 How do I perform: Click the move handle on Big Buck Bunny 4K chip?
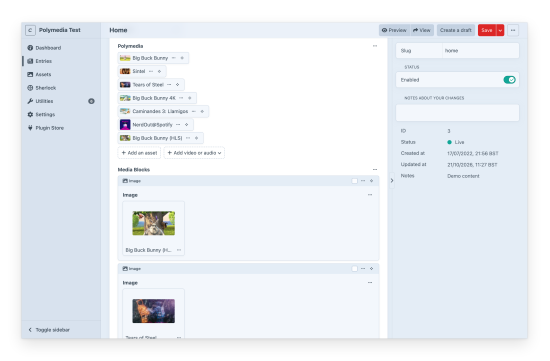tap(189, 98)
